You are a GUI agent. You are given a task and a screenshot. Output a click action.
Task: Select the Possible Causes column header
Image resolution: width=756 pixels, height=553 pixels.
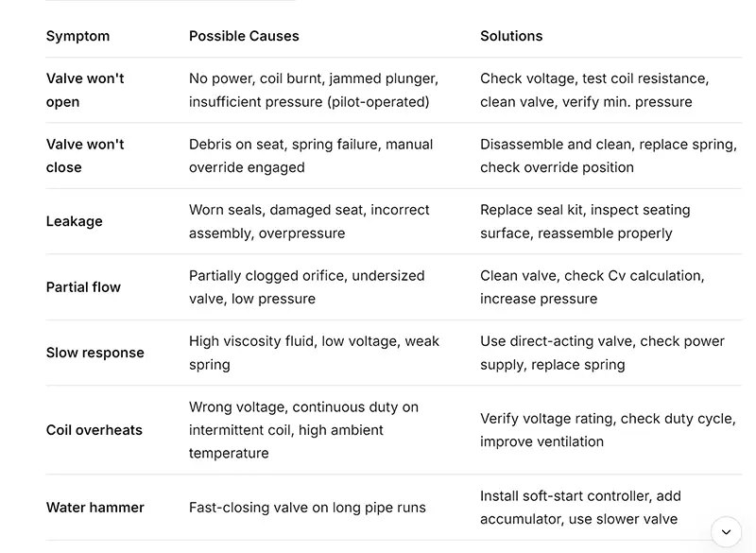pyautogui.click(x=244, y=36)
